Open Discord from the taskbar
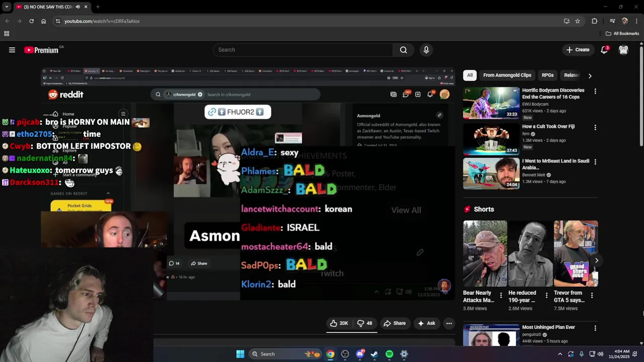Screen dimensions: 644x362 [x=360, y=354]
